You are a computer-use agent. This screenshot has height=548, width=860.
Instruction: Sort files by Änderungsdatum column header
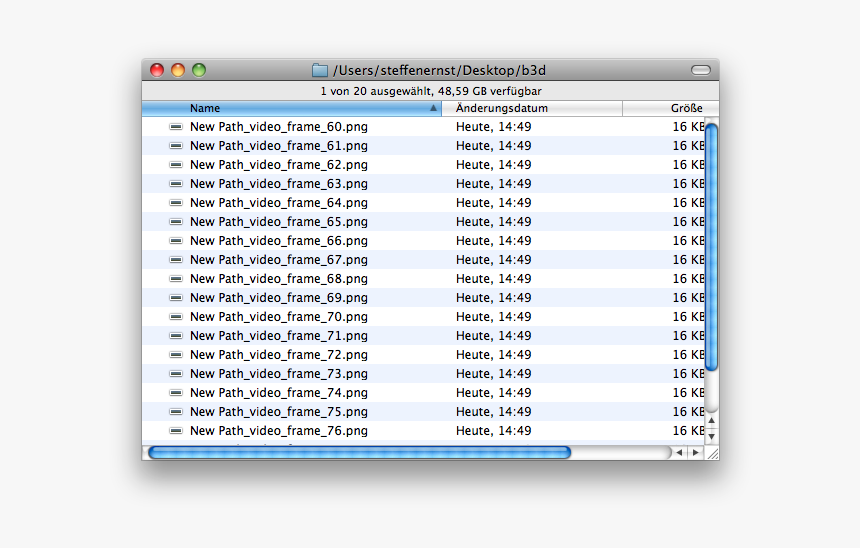coord(531,108)
